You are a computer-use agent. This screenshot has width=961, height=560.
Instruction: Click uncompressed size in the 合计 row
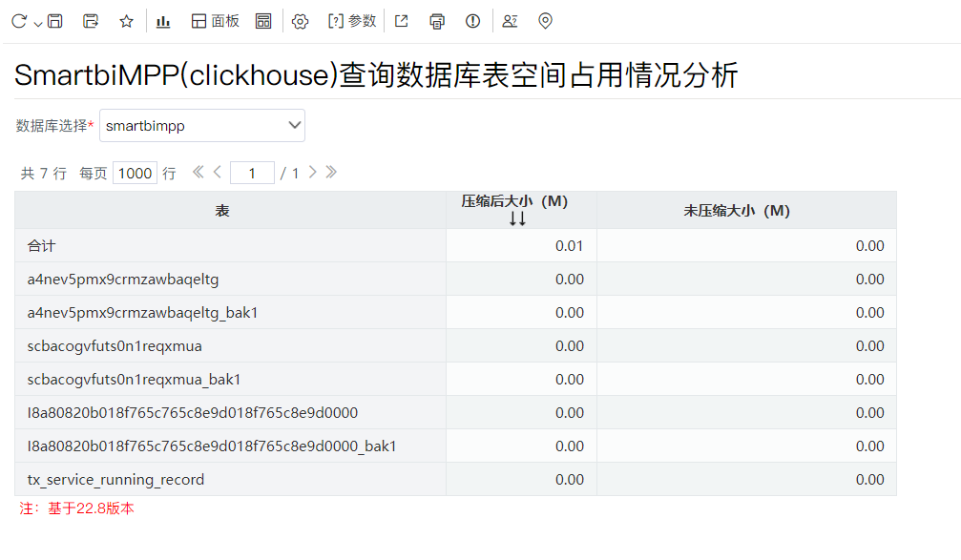click(869, 246)
